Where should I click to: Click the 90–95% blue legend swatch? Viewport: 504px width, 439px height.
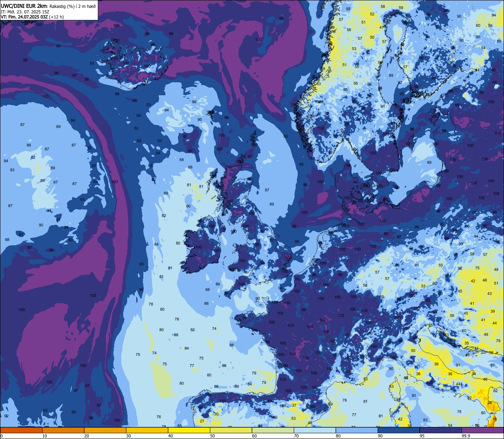pyautogui.click(x=398, y=430)
